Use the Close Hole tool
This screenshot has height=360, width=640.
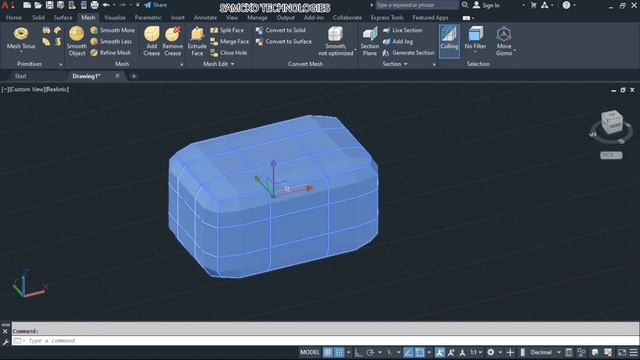[229, 53]
